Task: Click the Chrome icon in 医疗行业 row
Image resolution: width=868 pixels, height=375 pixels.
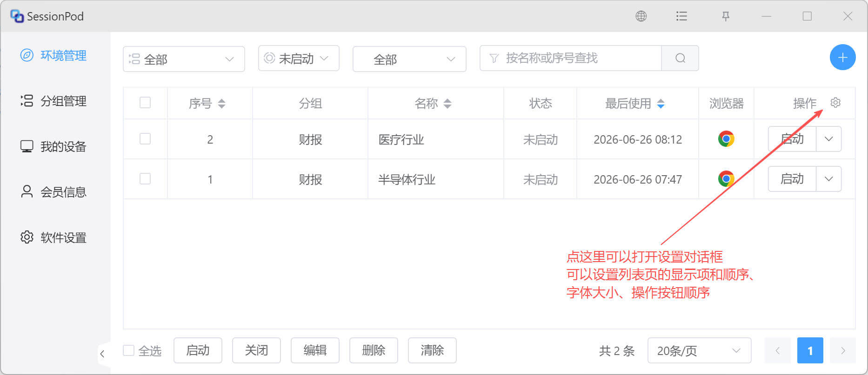Action: pos(726,139)
